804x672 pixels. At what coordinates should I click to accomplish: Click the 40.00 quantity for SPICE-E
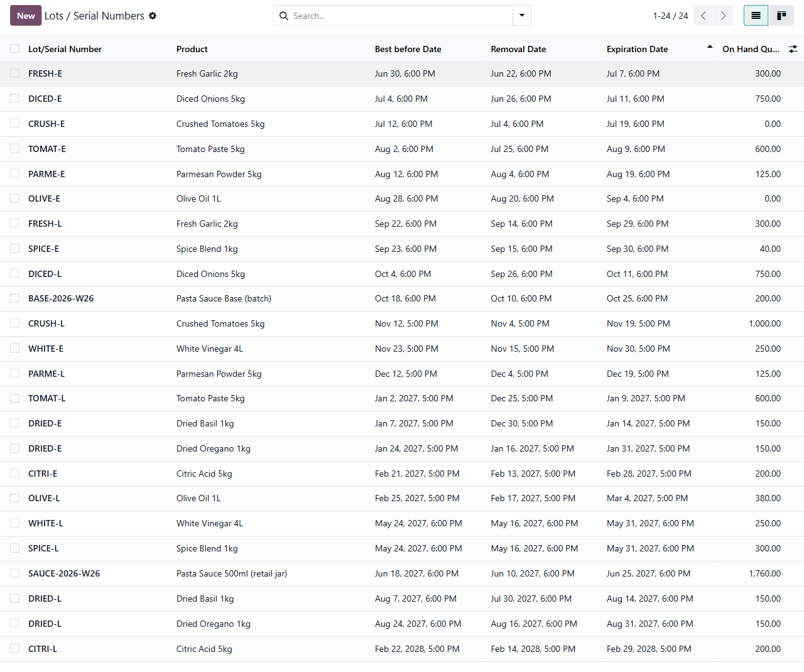click(x=770, y=249)
